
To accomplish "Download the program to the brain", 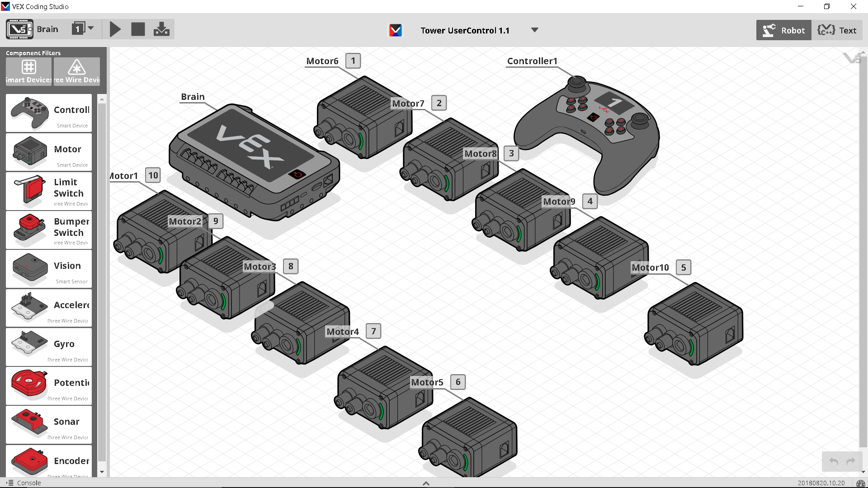I will click(x=161, y=29).
